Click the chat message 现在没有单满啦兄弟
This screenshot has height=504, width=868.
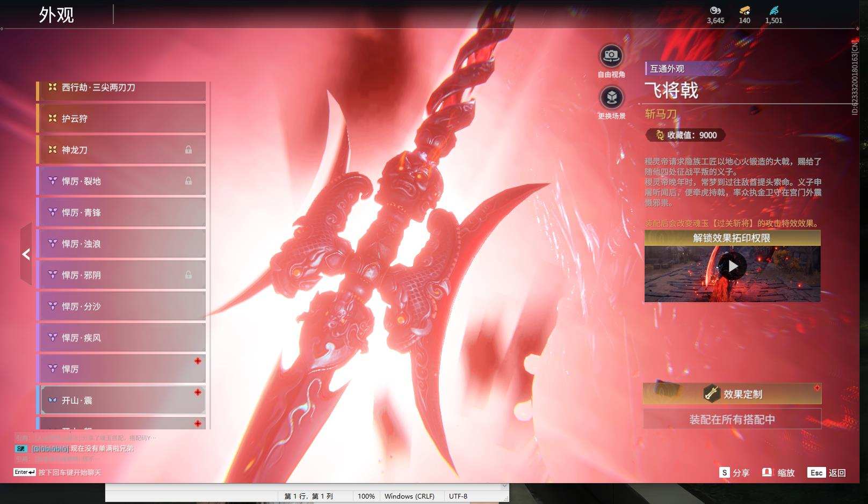(102, 449)
